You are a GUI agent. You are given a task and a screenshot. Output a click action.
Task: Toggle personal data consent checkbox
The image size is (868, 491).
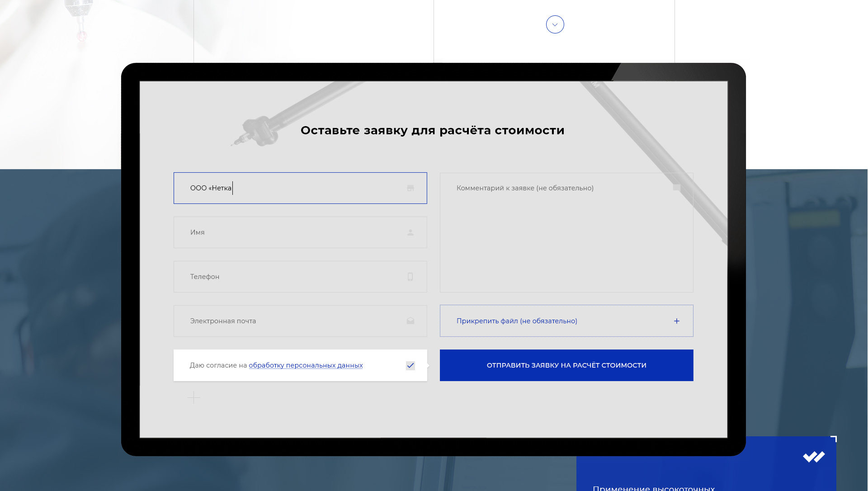coord(410,365)
